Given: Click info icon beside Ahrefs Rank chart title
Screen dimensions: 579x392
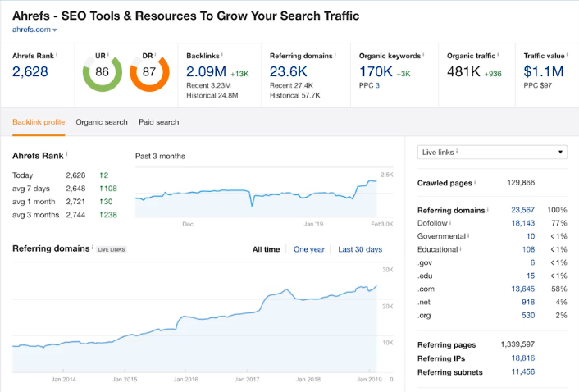Looking at the screenshot, I should coord(66,154).
